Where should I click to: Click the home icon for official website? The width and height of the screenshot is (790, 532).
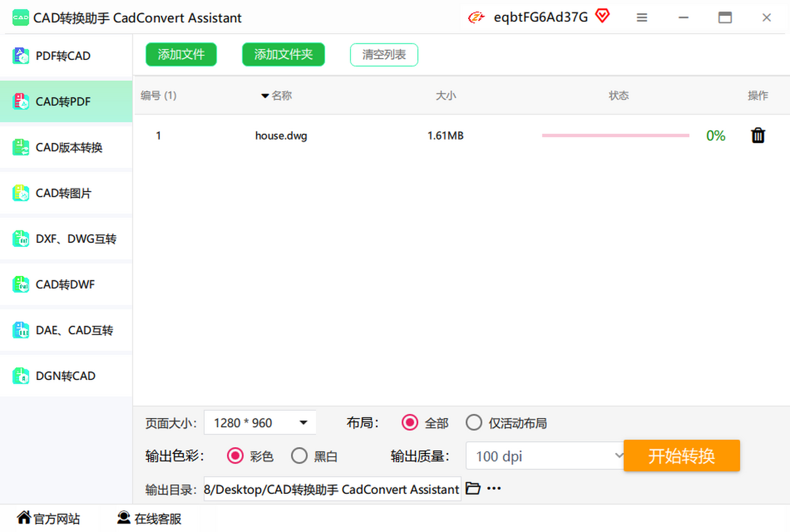(x=24, y=518)
